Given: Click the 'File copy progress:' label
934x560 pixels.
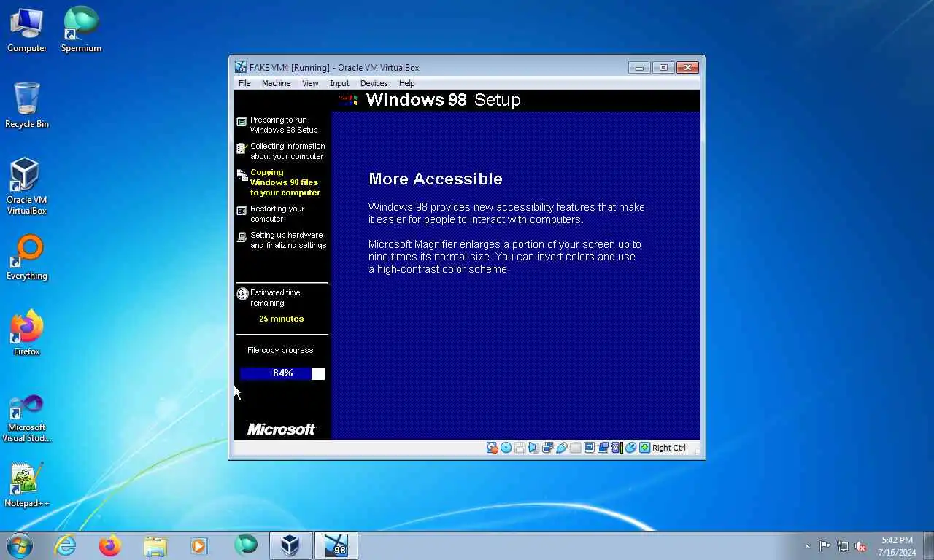Looking at the screenshot, I should pyautogui.click(x=281, y=350).
